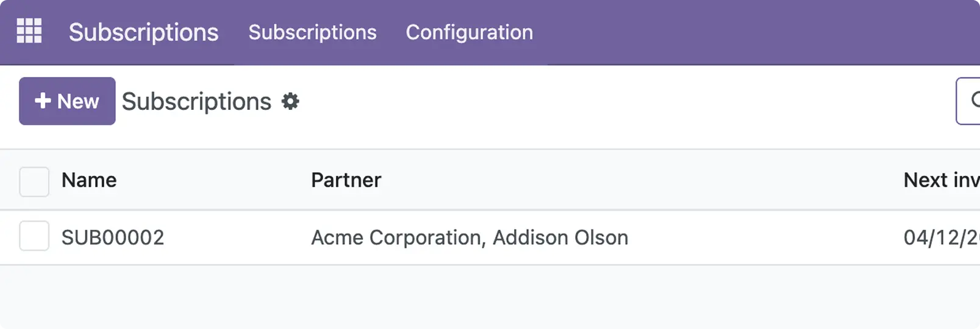The width and height of the screenshot is (980, 329).
Task: Click empty area below the SUB00002 row
Action: click(x=488, y=299)
